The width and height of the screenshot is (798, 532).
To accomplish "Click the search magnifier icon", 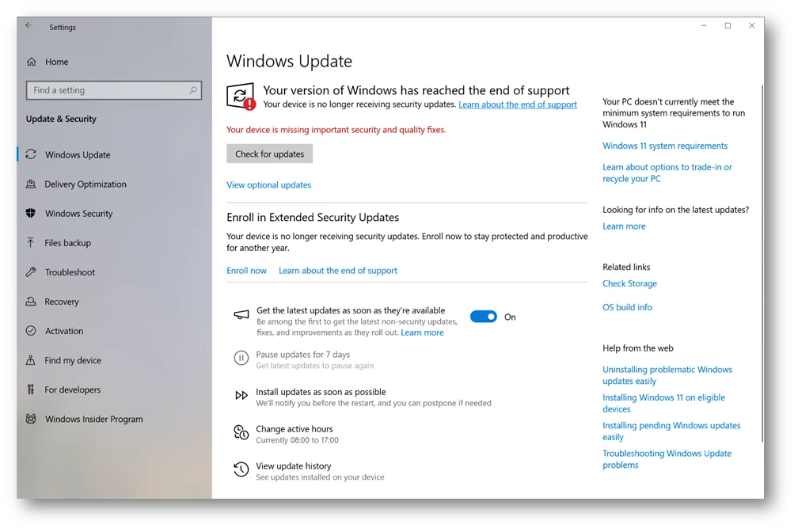I will click(193, 90).
